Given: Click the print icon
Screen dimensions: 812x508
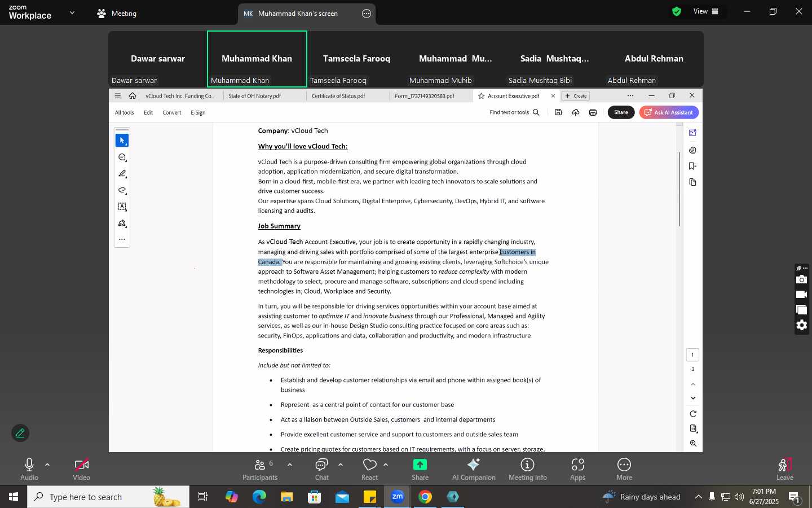Looking at the screenshot, I should coord(593,112).
